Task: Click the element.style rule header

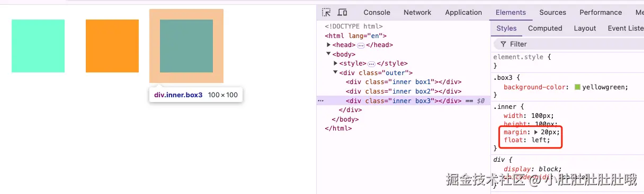Action: 522,57
